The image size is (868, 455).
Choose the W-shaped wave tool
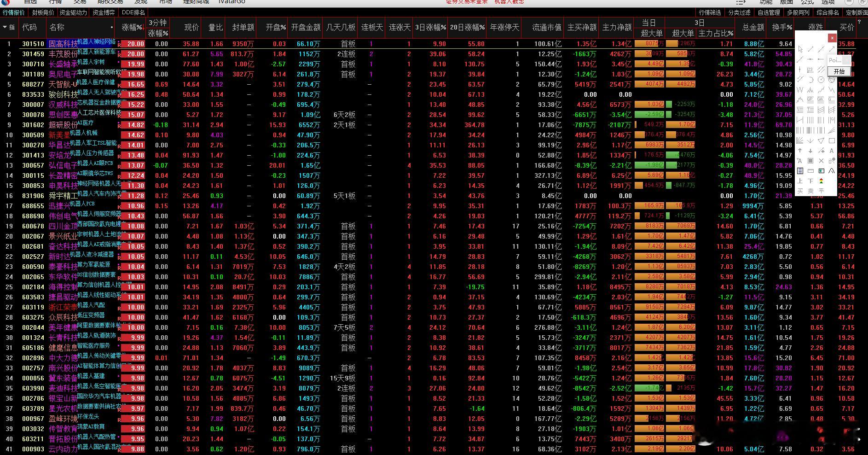click(x=800, y=89)
